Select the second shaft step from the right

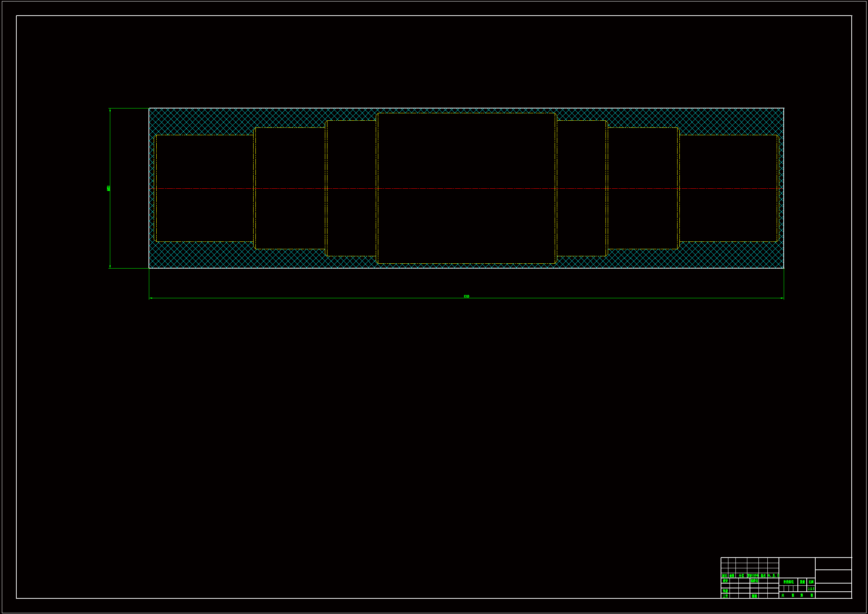643,128
